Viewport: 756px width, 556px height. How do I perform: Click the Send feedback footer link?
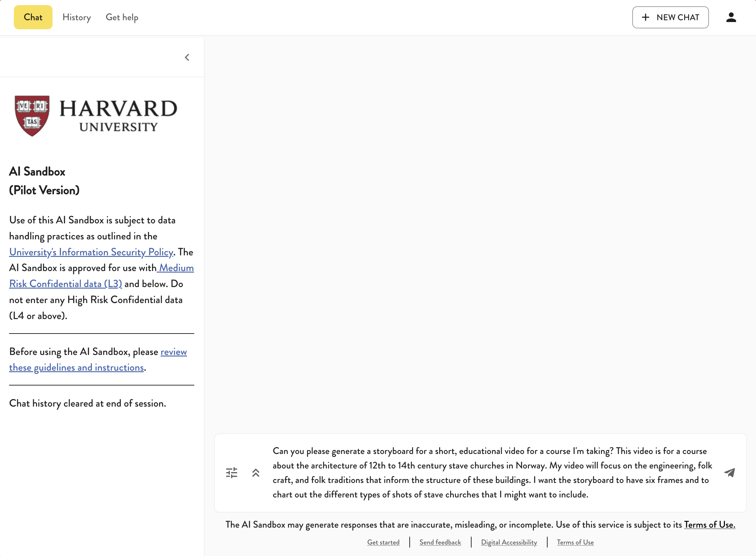[440, 542]
